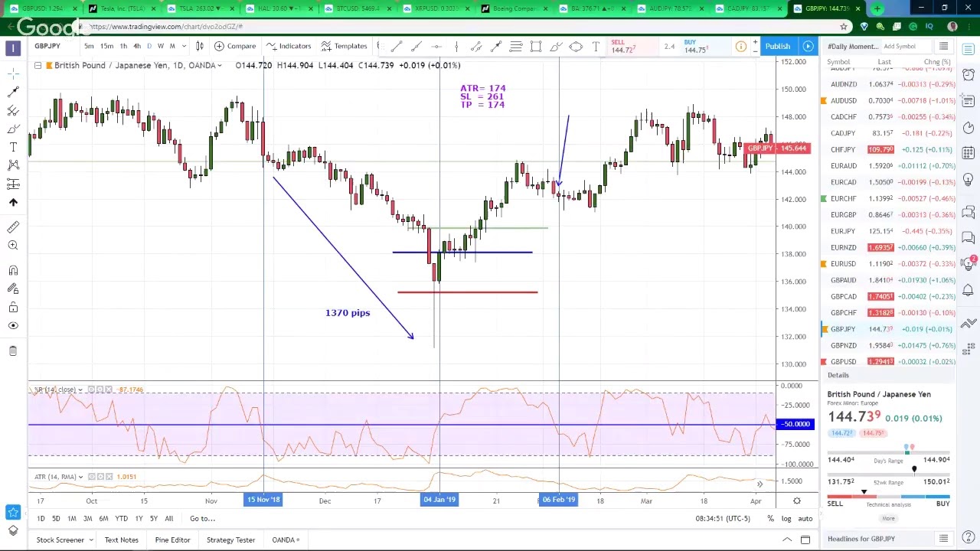The image size is (980, 551).
Task: Set the date range to YTD
Action: (x=121, y=519)
